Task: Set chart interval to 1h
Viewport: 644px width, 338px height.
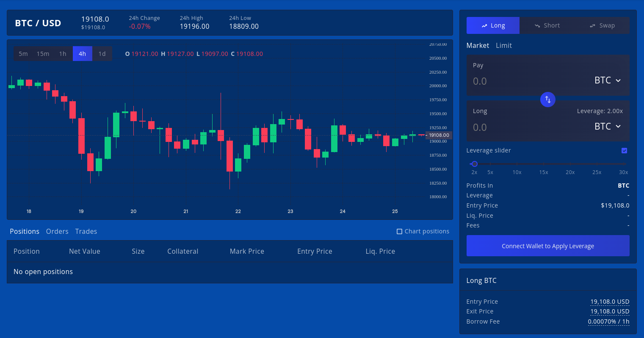Action: 63,54
